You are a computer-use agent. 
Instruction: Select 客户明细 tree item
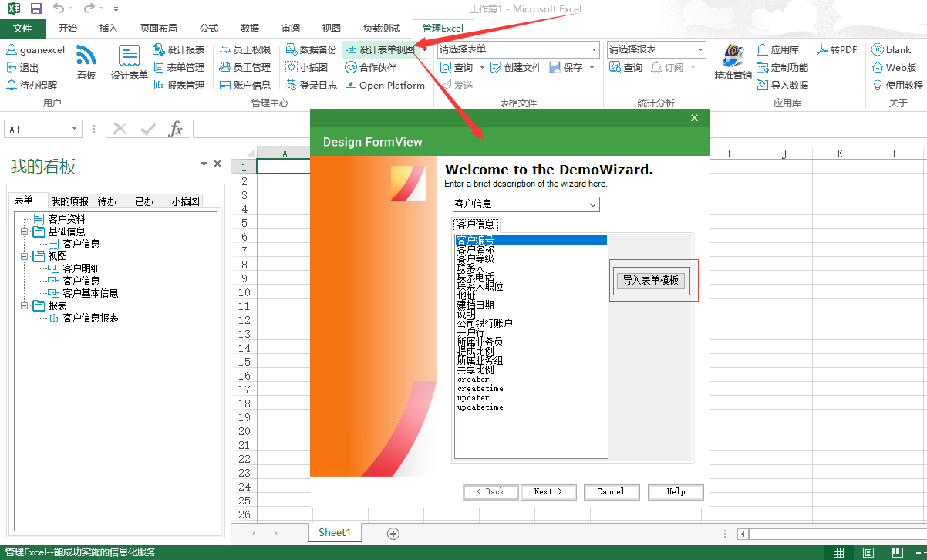pos(81,268)
